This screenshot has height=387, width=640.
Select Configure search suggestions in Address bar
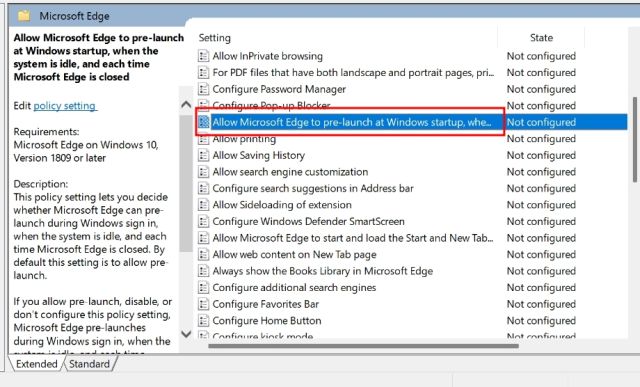coord(313,188)
